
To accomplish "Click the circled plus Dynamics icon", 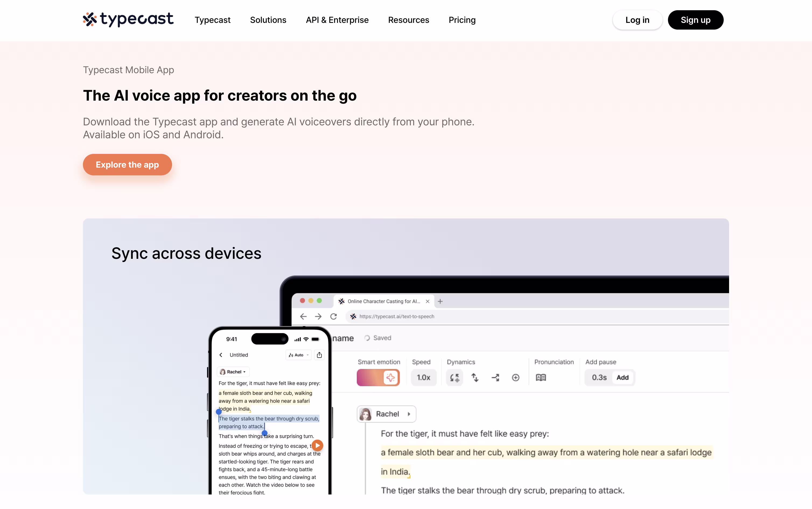I will point(516,377).
